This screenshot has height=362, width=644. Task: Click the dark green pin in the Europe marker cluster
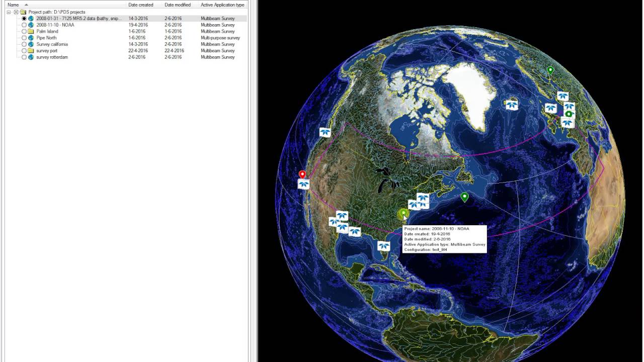[x=569, y=114]
